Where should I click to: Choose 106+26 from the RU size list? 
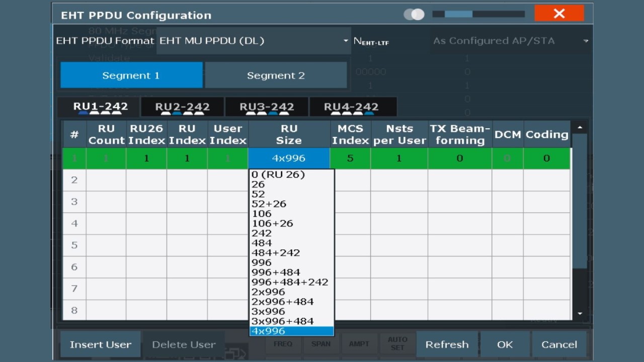click(x=292, y=223)
